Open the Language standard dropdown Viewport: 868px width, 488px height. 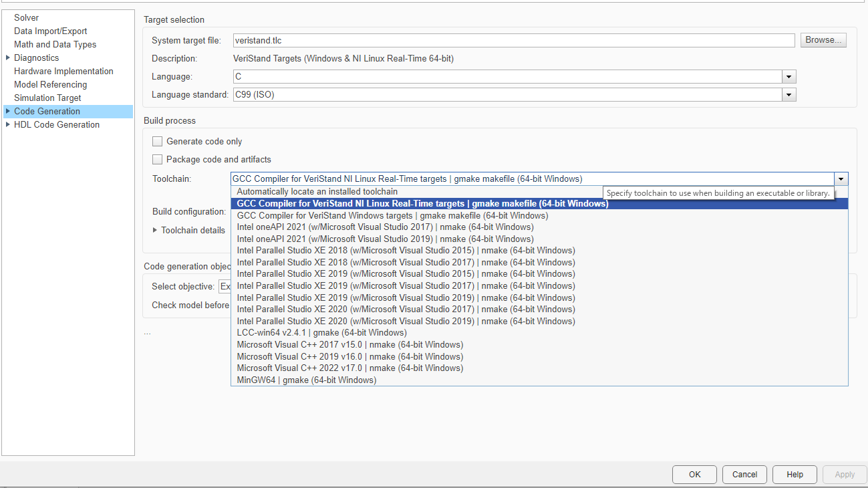pyautogui.click(x=789, y=95)
